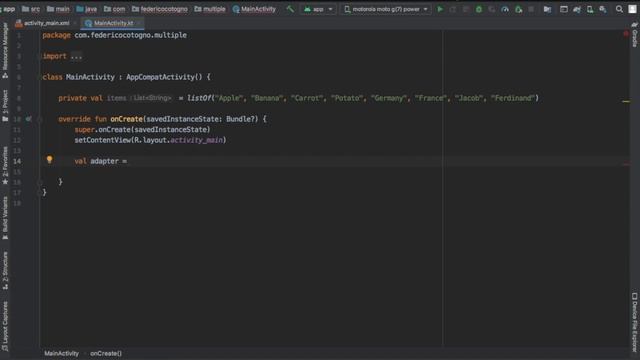Click the override gutter icon at line 10

click(28, 119)
